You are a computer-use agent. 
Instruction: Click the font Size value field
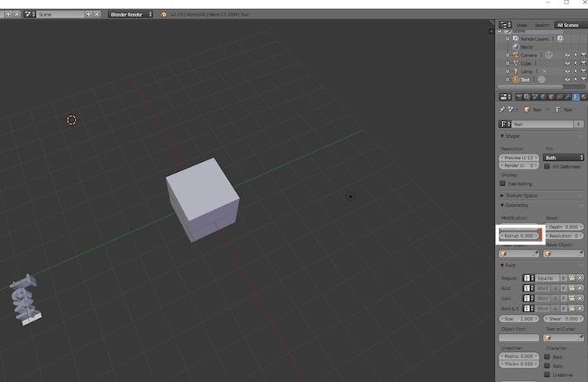519,319
